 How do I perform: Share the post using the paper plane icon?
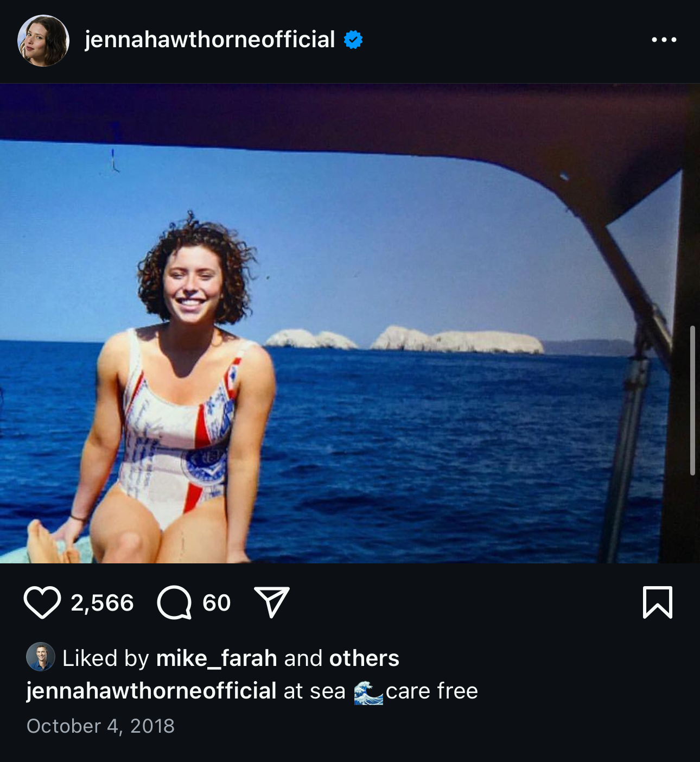point(271,602)
